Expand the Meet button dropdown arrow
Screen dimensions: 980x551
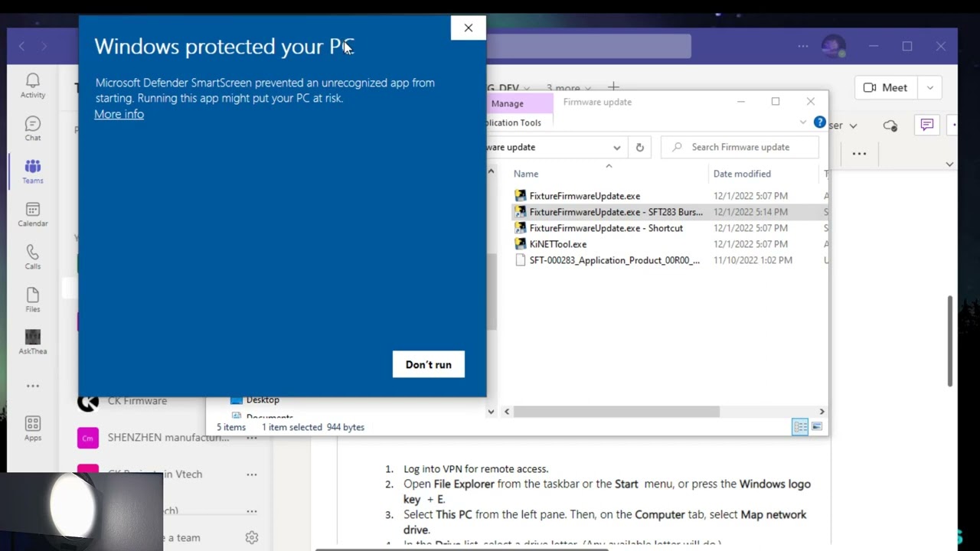pos(930,87)
